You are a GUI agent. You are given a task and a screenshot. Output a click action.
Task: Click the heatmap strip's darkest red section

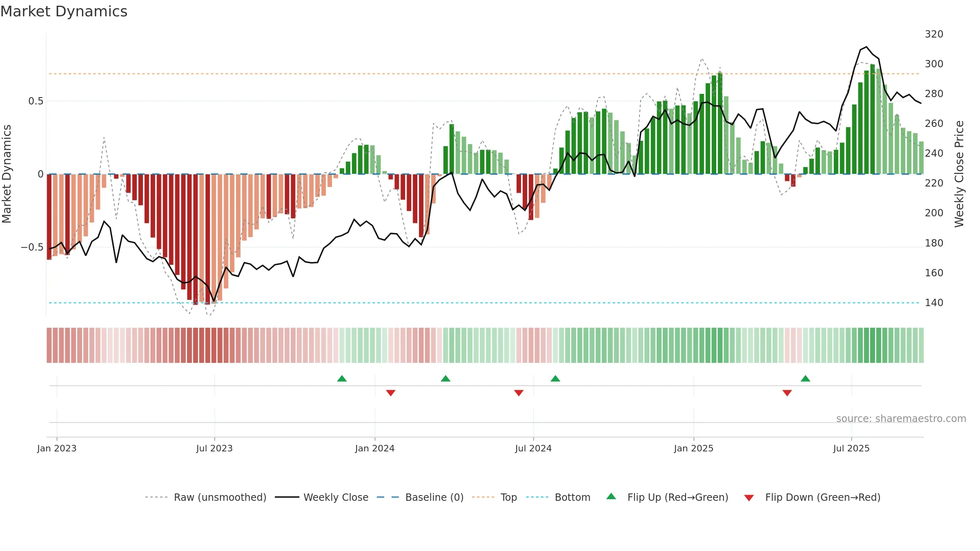point(208,345)
